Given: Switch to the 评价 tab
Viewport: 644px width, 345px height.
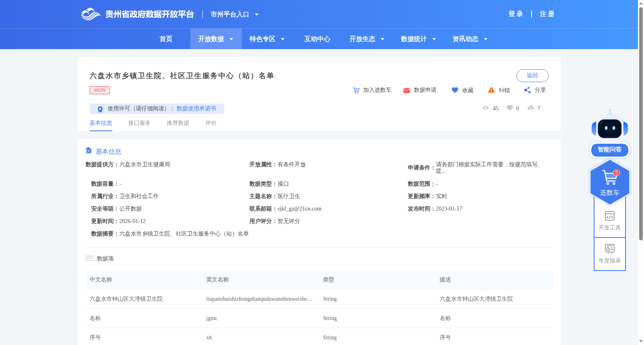Looking at the screenshot, I should click(x=211, y=123).
